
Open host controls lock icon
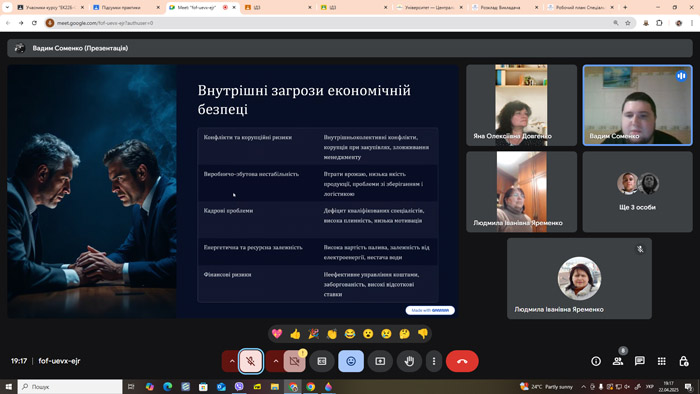pos(683,361)
